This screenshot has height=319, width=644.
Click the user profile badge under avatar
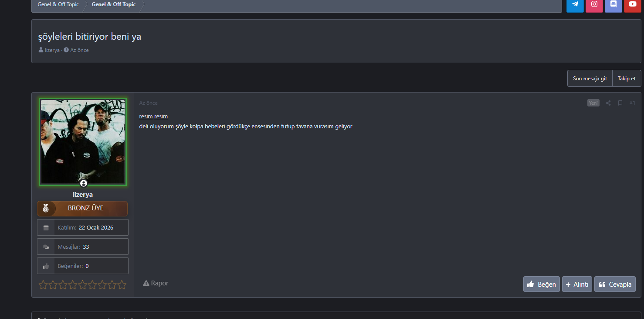point(84,183)
